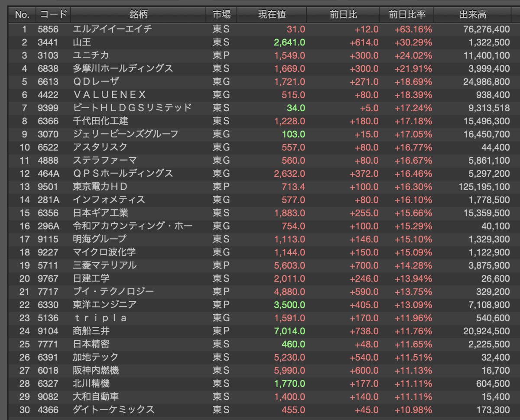
Task: Select ステラファーマ in the ranking
Action: click(105, 161)
